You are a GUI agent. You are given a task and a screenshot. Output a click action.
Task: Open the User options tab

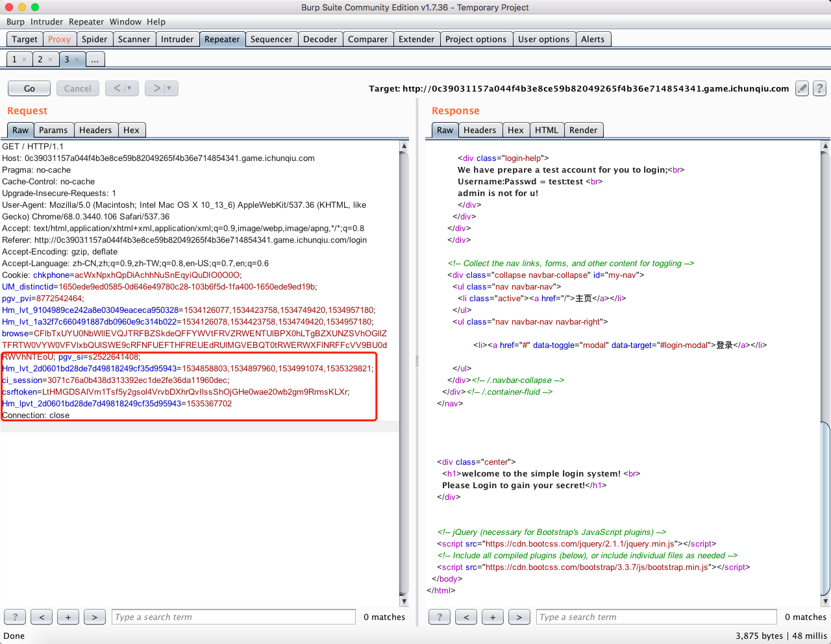pyautogui.click(x=543, y=39)
